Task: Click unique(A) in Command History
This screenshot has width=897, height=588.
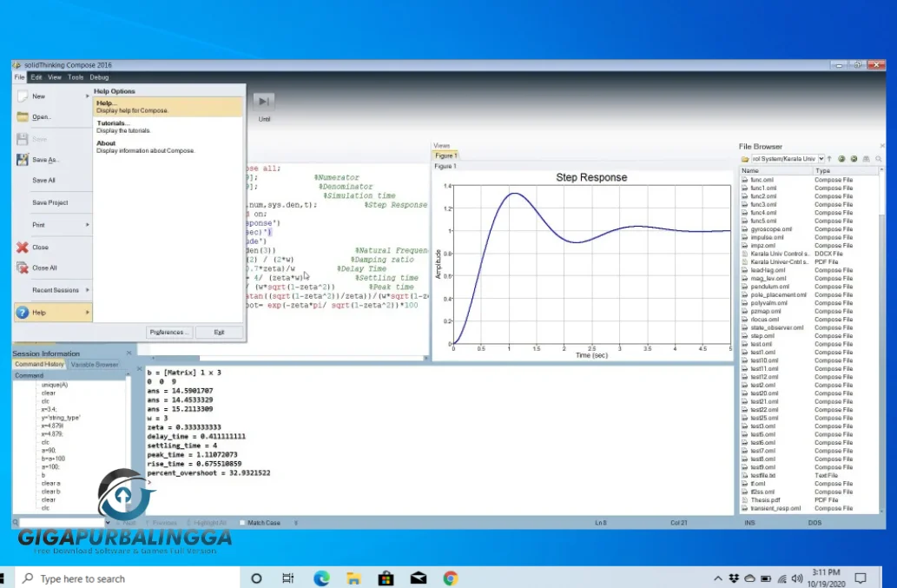Action: (x=55, y=385)
